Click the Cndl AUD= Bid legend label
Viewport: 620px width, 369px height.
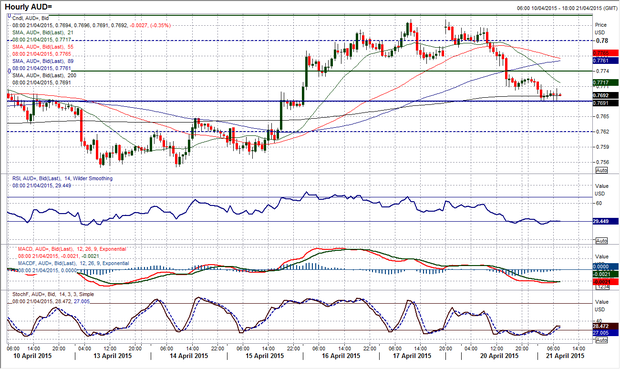[31, 18]
